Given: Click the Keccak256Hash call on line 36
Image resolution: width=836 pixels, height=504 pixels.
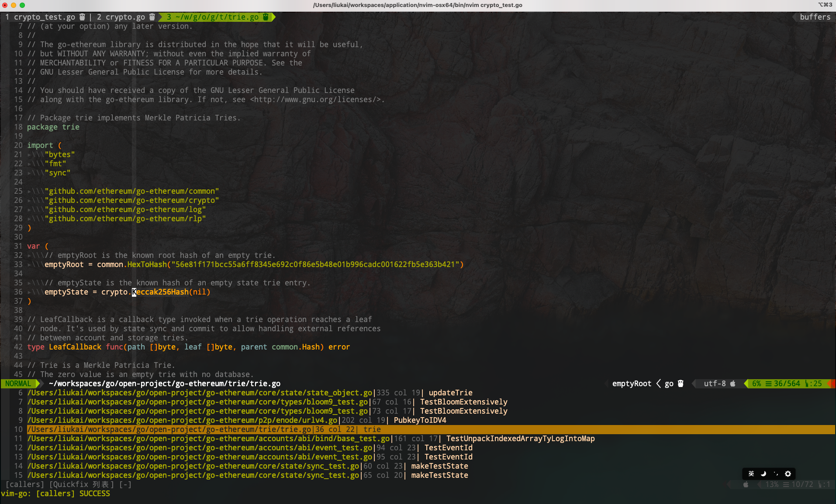Looking at the screenshot, I should click(160, 292).
